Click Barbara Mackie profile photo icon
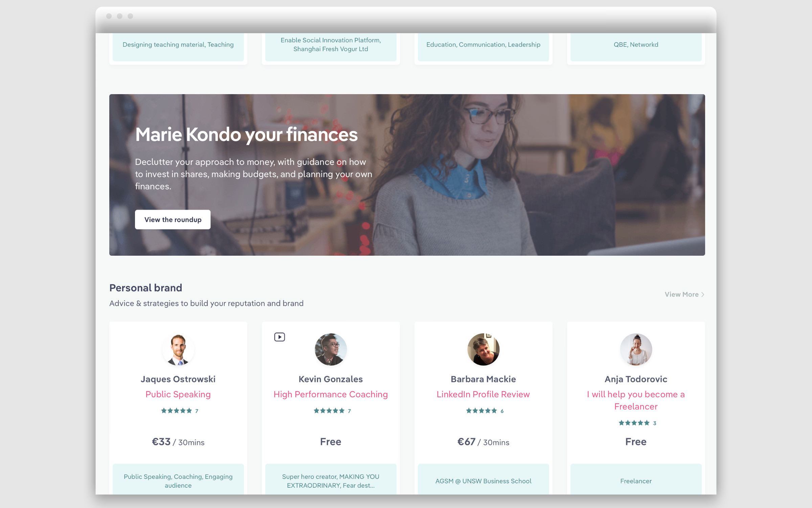The height and width of the screenshot is (508, 812). click(x=483, y=350)
